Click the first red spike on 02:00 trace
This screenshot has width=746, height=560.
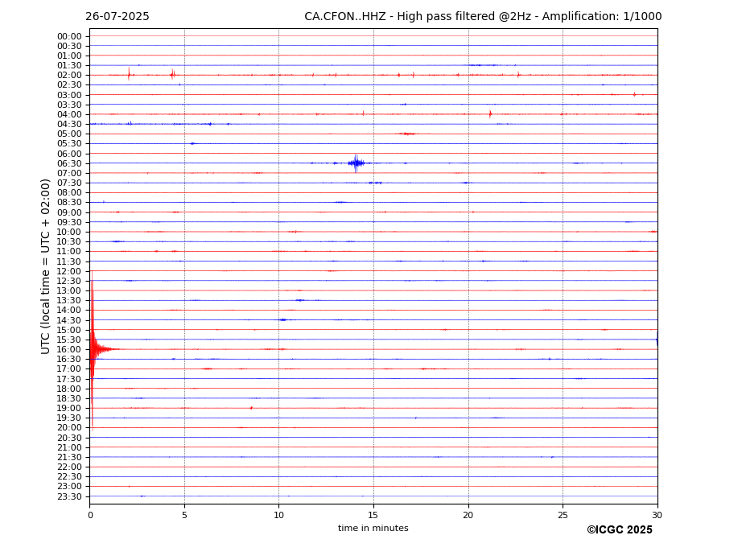click(129, 74)
